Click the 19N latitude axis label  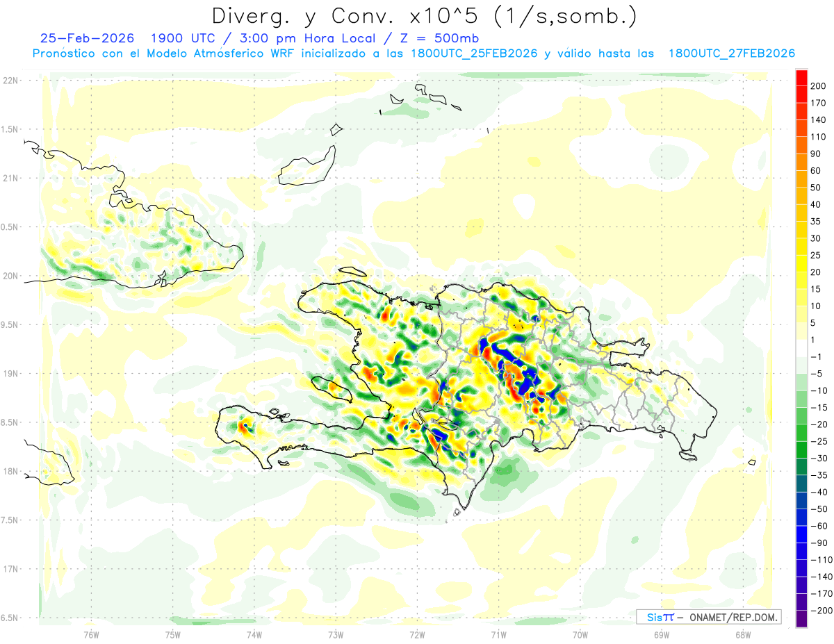point(10,373)
